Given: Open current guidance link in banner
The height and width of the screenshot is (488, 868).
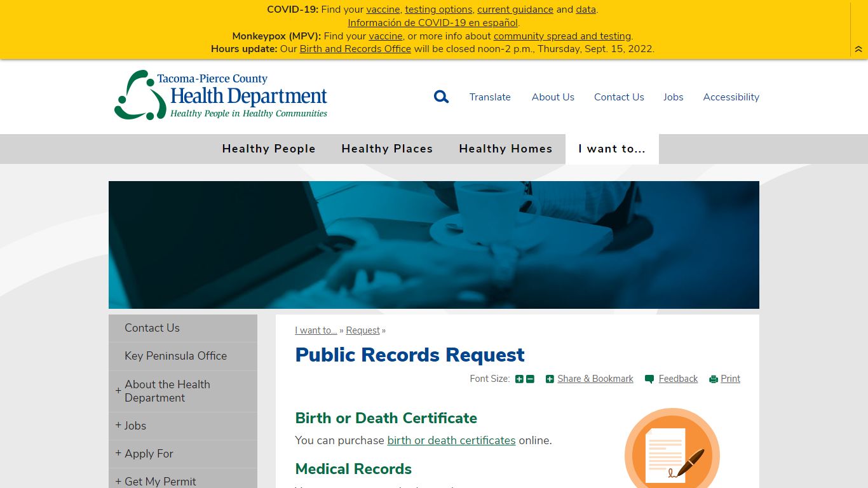Looking at the screenshot, I should click(515, 10).
